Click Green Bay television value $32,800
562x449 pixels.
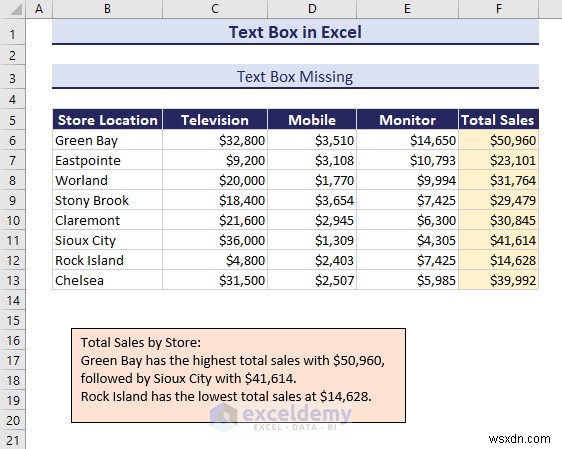click(215, 140)
